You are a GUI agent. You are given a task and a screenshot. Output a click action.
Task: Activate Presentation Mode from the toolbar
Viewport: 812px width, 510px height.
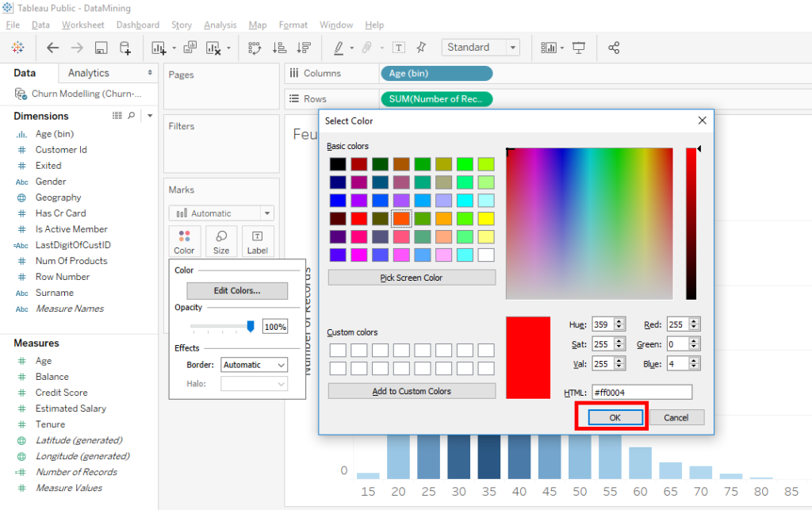[x=578, y=48]
